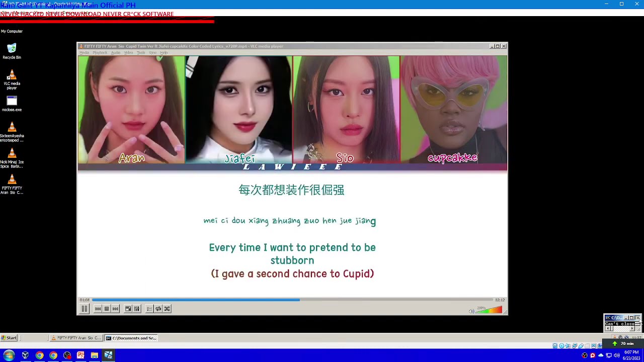Click the video display area in VLC
The image size is (644, 362).
[292, 175]
